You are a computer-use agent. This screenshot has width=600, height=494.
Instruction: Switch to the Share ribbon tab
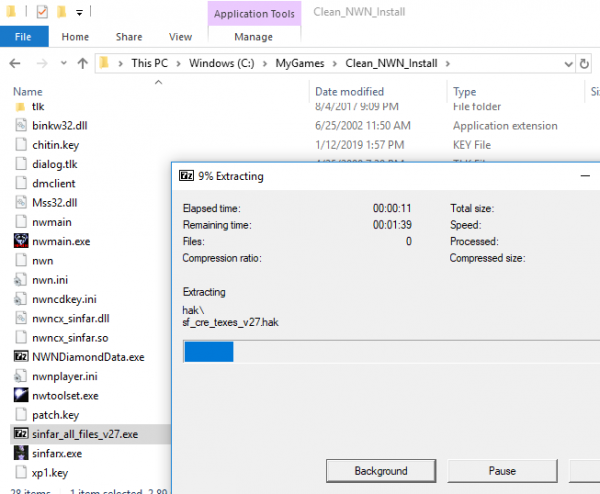coord(129,37)
